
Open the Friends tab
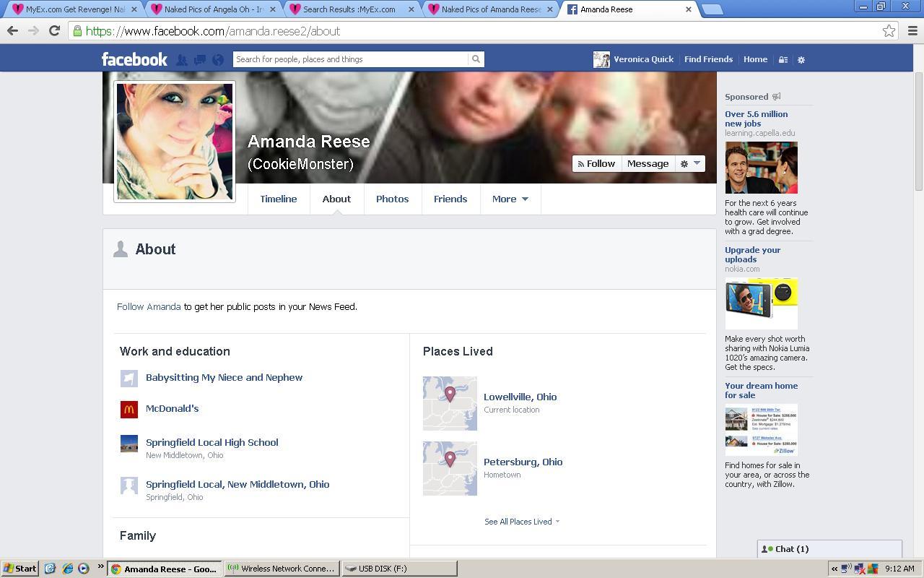coord(450,199)
